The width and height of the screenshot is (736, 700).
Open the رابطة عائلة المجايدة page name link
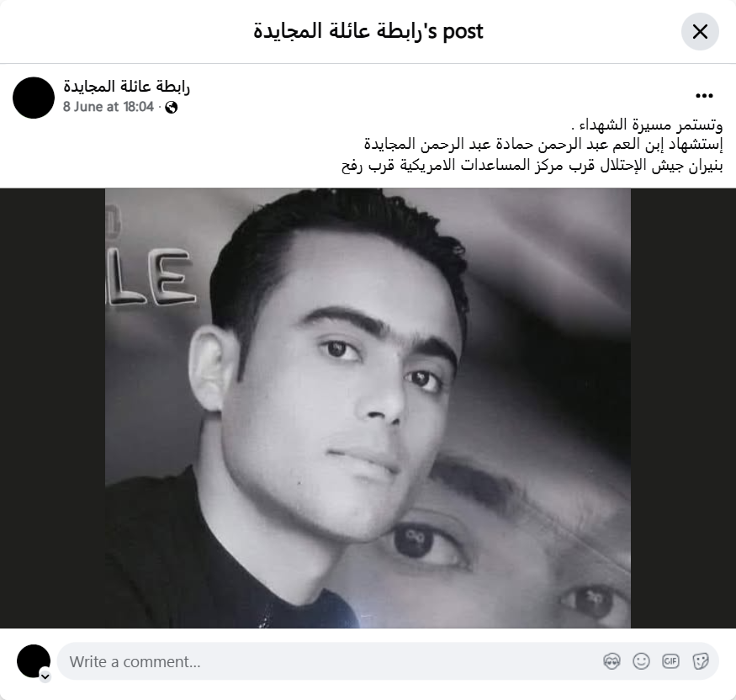click(127, 87)
